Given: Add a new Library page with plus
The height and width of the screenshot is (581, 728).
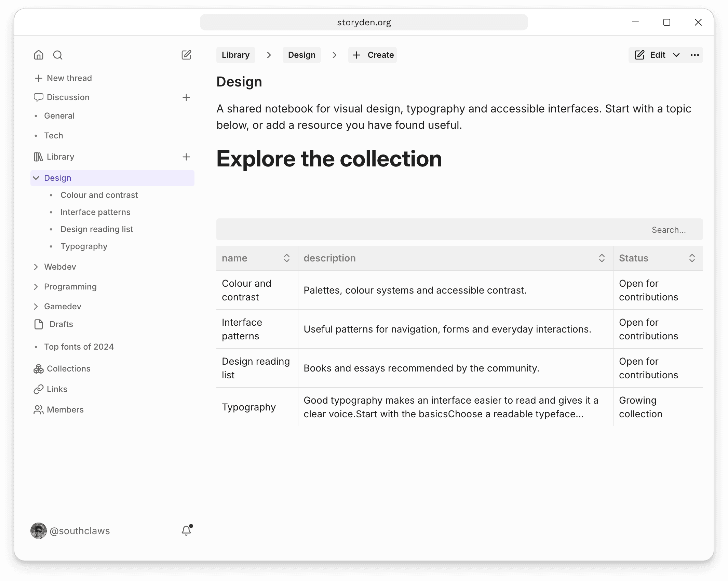Looking at the screenshot, I should [186, 157].
